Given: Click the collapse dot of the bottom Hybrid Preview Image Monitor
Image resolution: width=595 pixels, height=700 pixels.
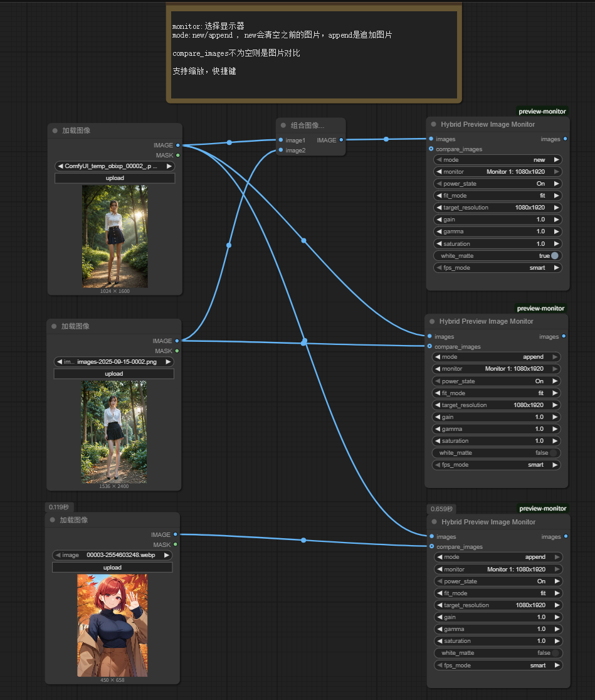Looking at the screenshot, I should click(434, 521).
